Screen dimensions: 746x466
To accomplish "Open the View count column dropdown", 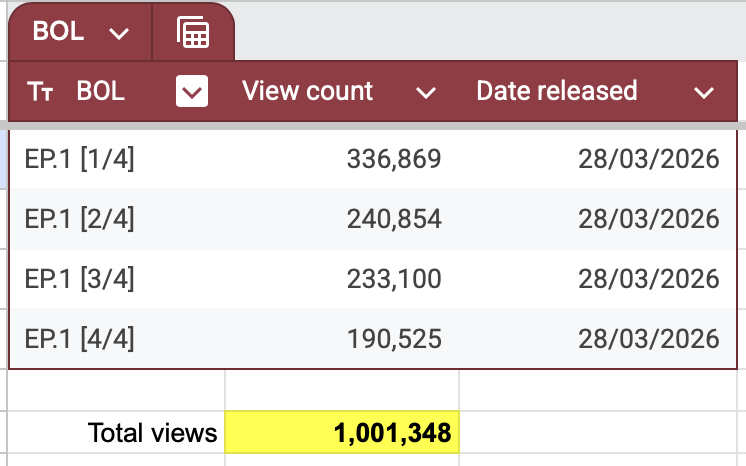I will point(426,92).
